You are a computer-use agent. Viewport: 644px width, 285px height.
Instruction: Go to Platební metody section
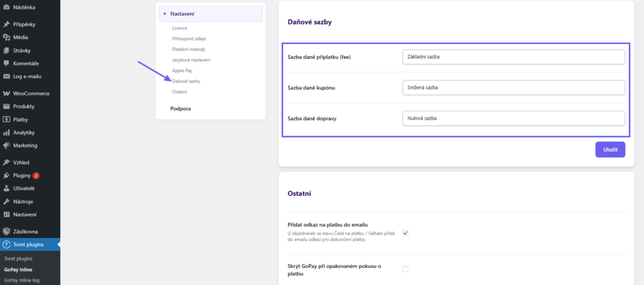[x=189, y=49]
